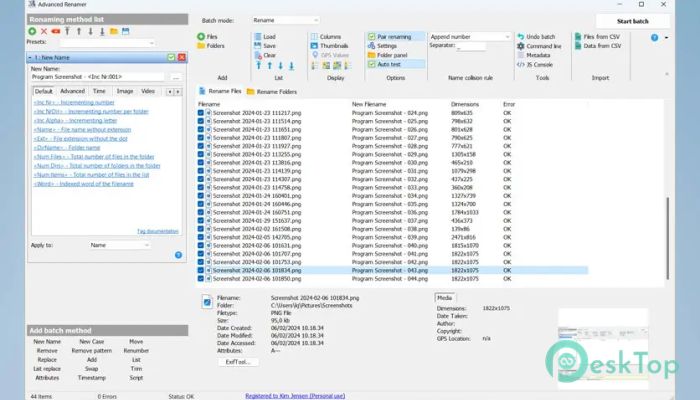Viewport: 700px width, 400px height.
Task: Click the blue help icon in ribbon
Action: 654,38
